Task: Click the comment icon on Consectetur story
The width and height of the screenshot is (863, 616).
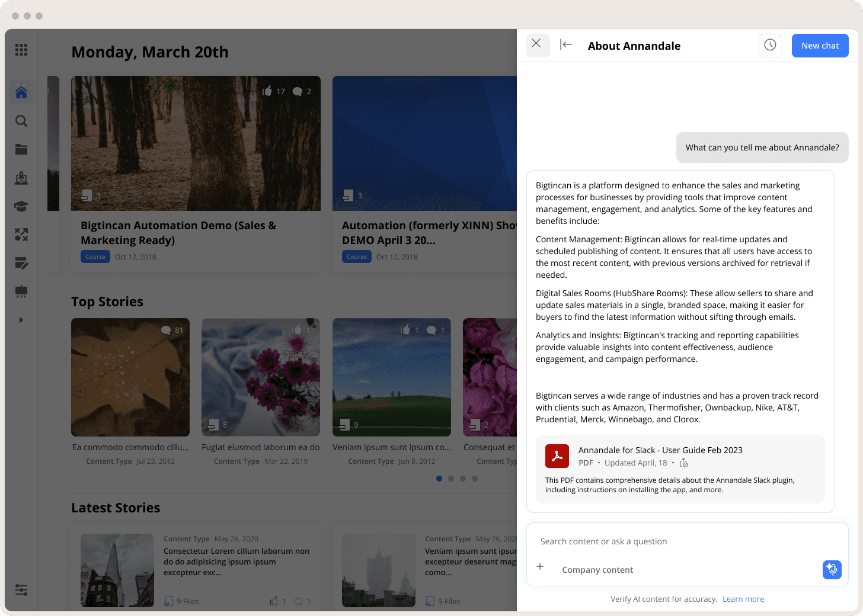Action: tap(299, 601)
